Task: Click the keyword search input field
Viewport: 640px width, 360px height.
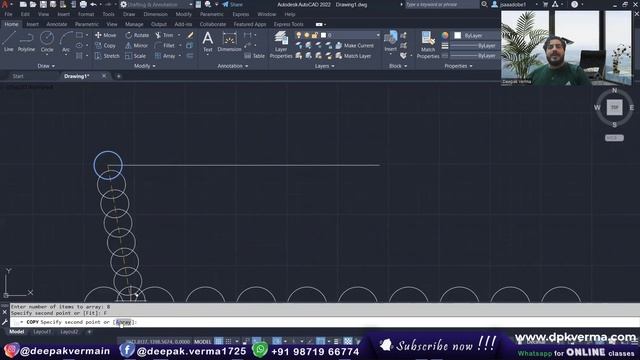Action: tap(441, 4)
